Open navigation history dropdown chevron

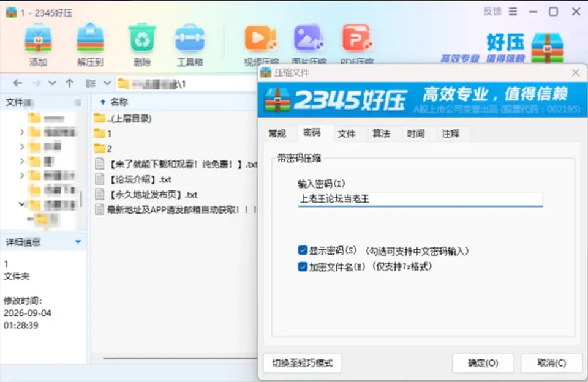pos(52,83)
